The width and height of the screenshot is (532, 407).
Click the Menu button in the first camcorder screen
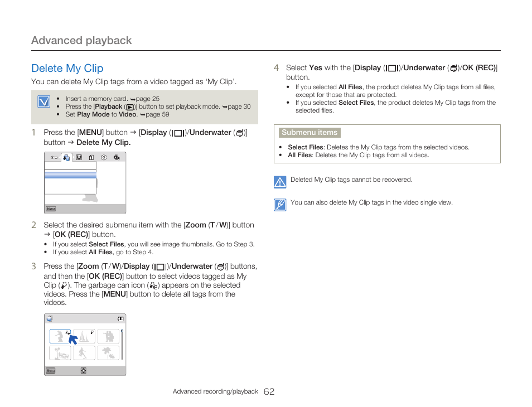pos(51,209)
